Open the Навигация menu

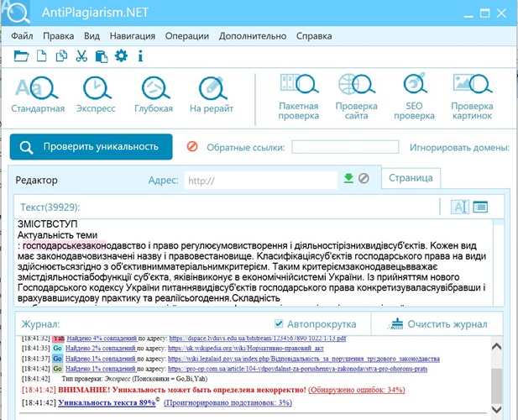(133, 36)
